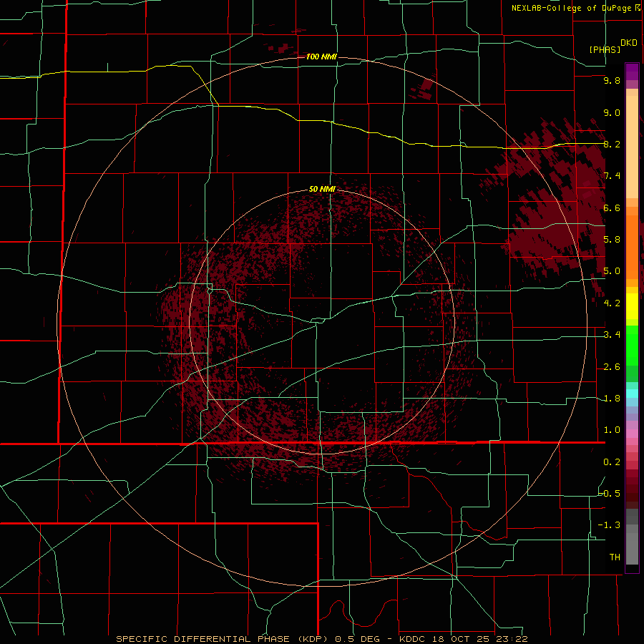The height and width of the screenshot is (644, 644).
Task: Pick the bright green swatch beside 3.4
Action: click(x=632, y=345)
